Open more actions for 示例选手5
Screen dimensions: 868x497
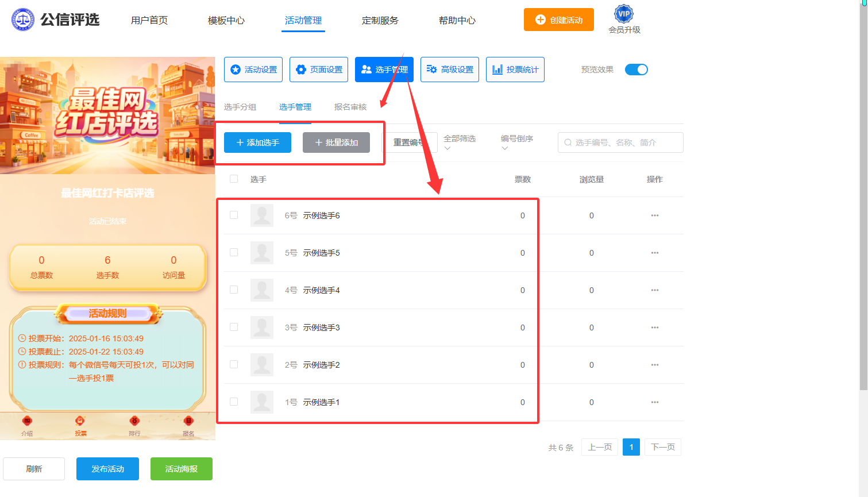click(655, 253)
